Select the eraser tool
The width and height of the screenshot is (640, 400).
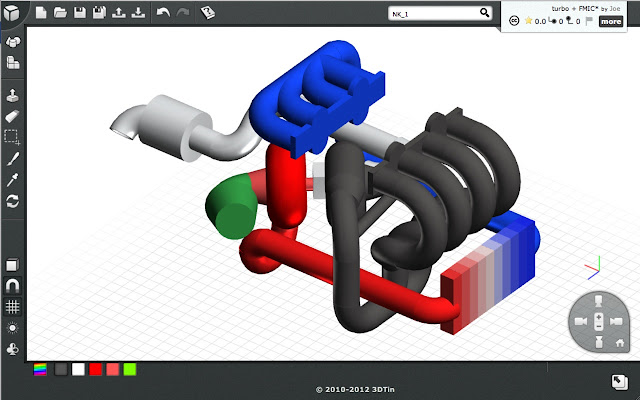[13, 116]
